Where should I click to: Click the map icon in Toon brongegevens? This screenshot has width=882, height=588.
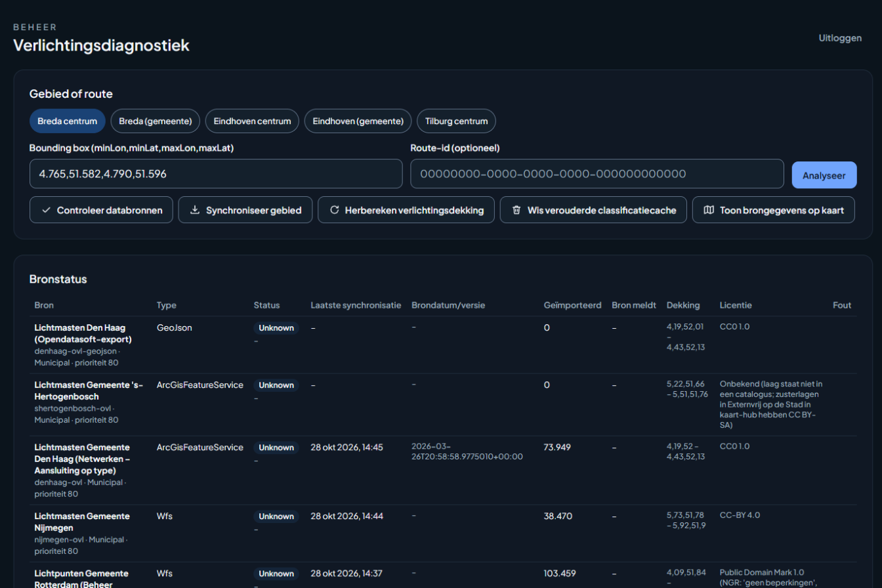click(x=709, y=211)
